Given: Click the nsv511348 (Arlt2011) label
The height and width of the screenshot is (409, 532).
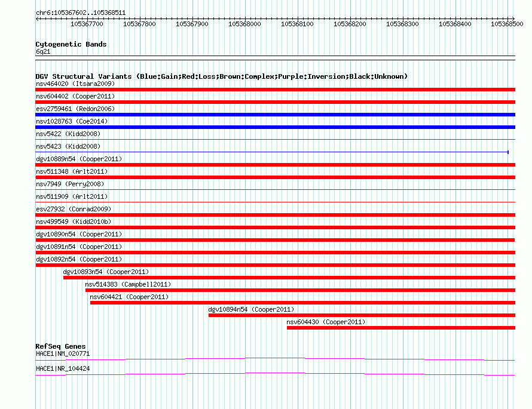Looking at the screenshot, I should 72,171.
